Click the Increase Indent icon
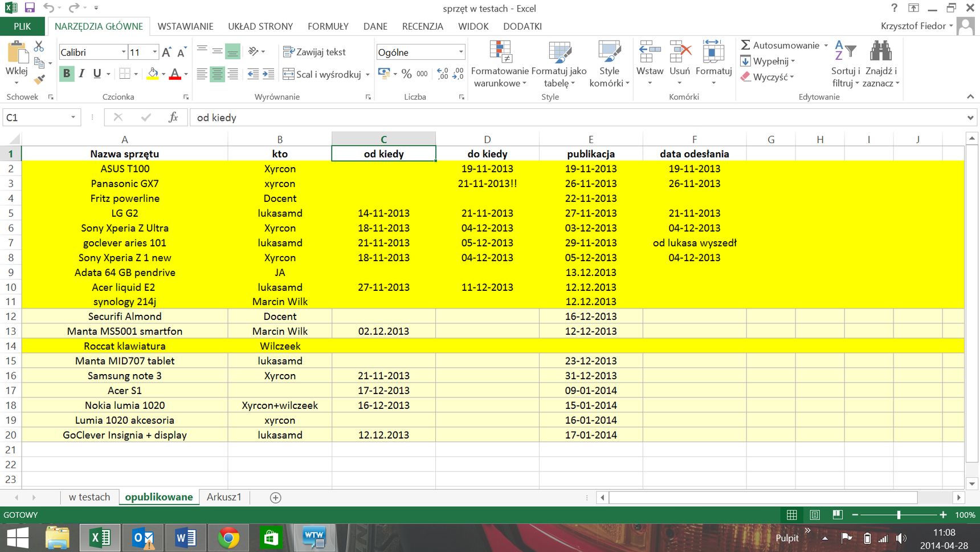Screen dimensions: 980x552 pyautogui.click(x=268, y=74)
